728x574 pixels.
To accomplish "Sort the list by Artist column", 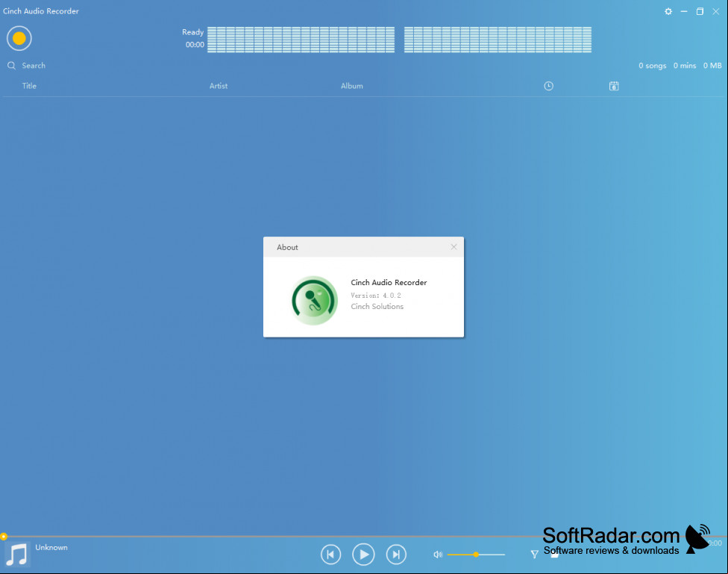I will 219,86.
